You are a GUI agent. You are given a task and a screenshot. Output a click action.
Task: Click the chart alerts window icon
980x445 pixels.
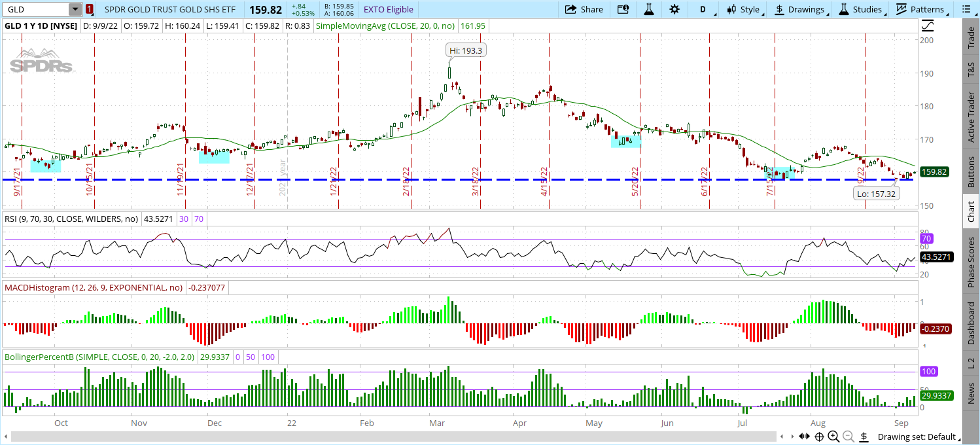(x=623, y=9)
